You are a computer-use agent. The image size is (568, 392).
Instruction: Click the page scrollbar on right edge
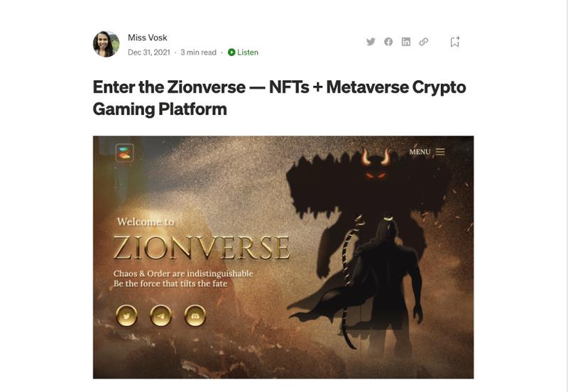point(565,196)
